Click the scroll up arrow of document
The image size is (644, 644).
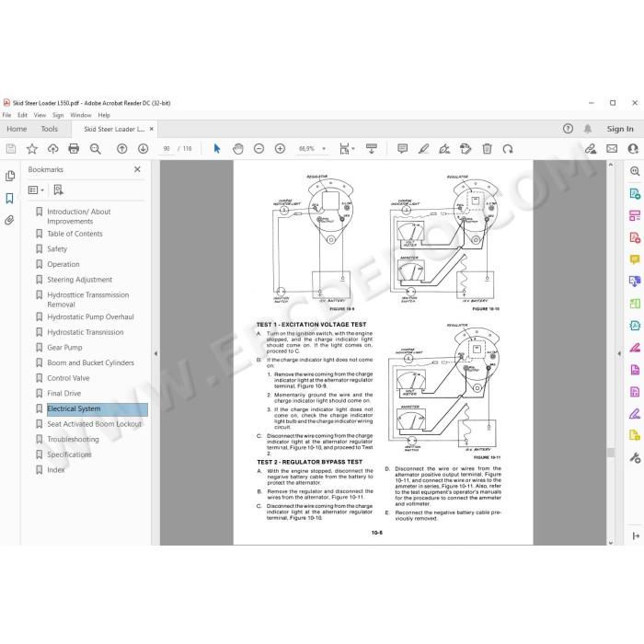coord(611,165)
